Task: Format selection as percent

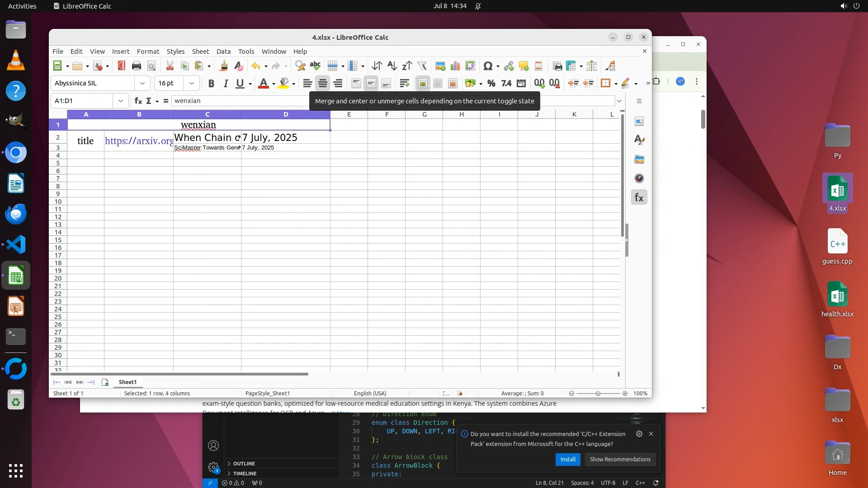Action: [x=491, y=83]
